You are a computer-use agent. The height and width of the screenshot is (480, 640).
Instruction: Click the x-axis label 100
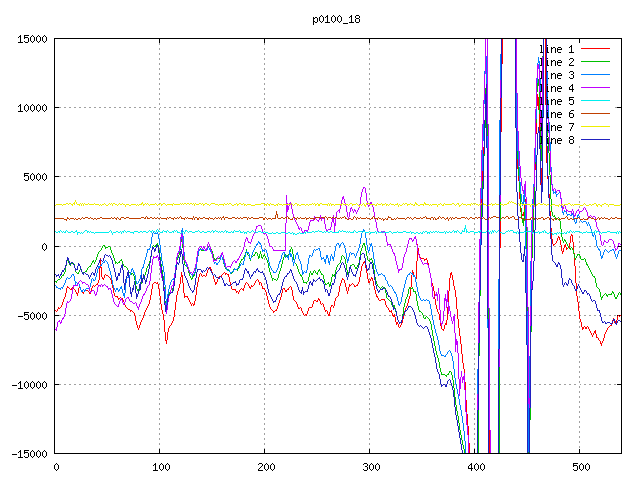pos(161,467)
